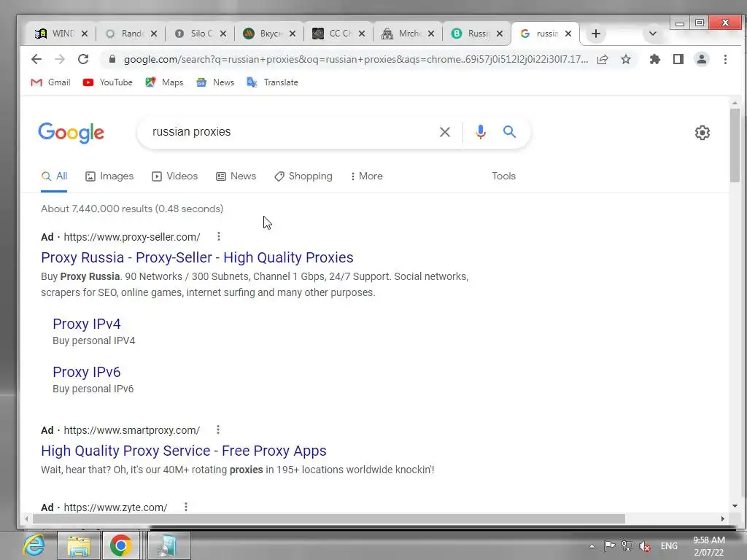
Task: Open File Explorer from the taskbar
Action: 79,545
